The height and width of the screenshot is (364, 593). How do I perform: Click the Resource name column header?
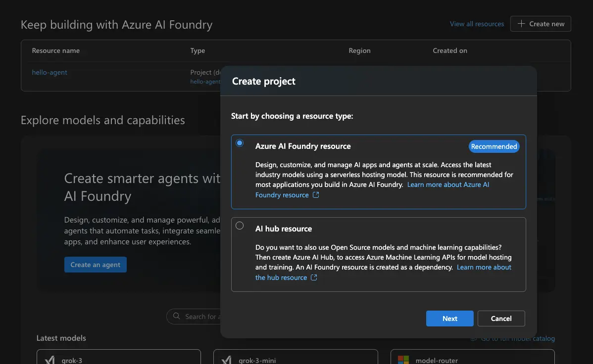tap(55, 50)
